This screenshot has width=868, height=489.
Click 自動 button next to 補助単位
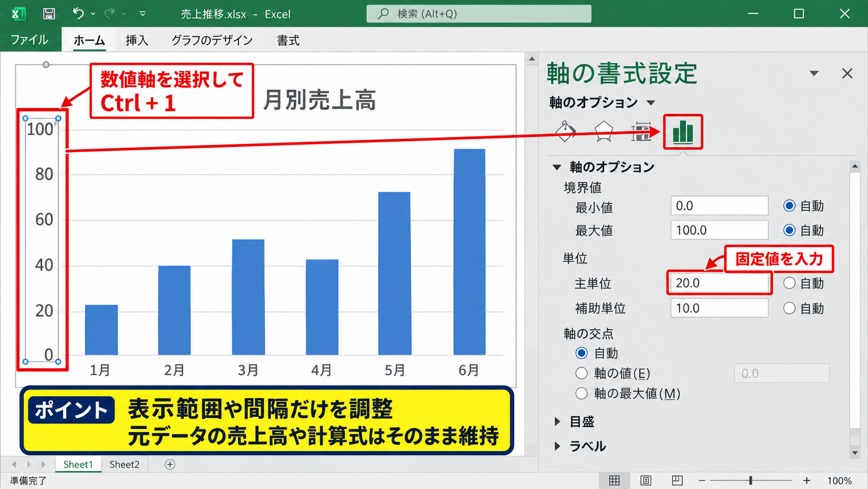coord(789,308)
